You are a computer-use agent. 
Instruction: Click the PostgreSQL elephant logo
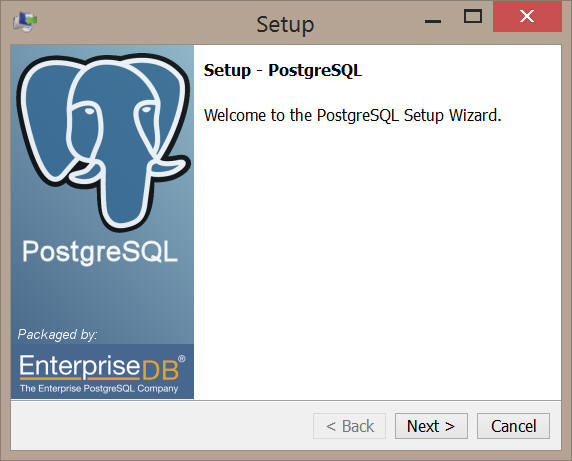(x=103, y=142)
